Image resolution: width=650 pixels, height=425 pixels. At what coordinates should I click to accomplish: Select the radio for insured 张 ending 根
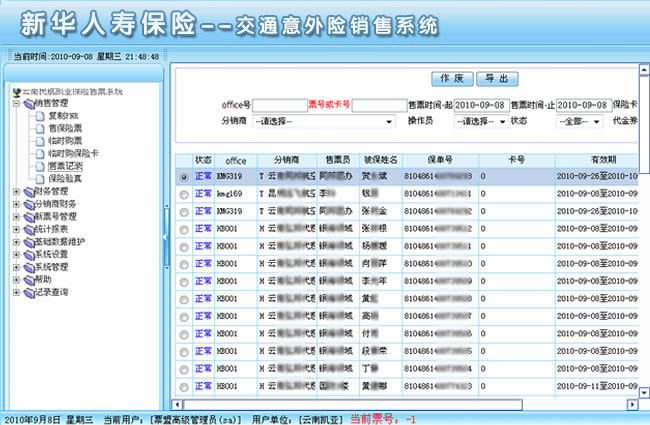click(184, 229)
